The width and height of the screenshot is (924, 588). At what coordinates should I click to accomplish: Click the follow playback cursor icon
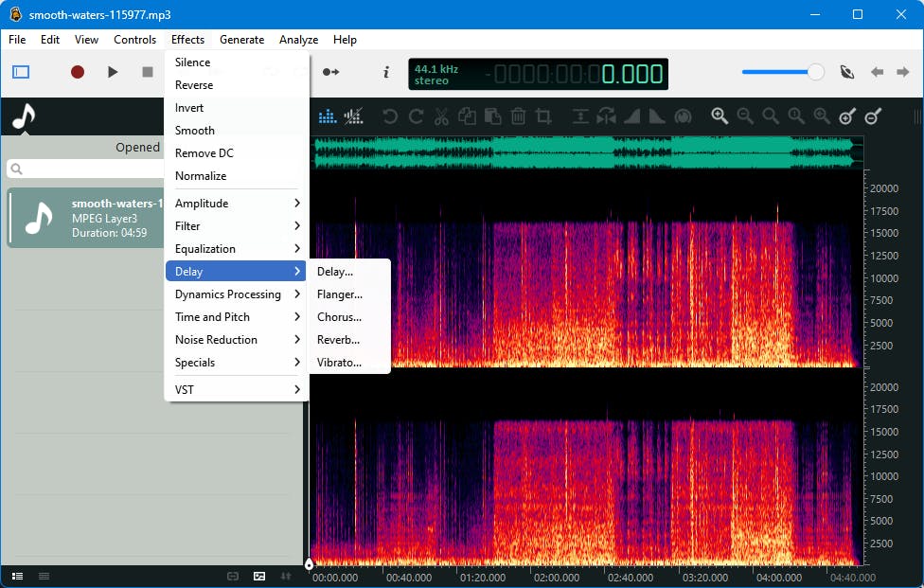(330, 72)
